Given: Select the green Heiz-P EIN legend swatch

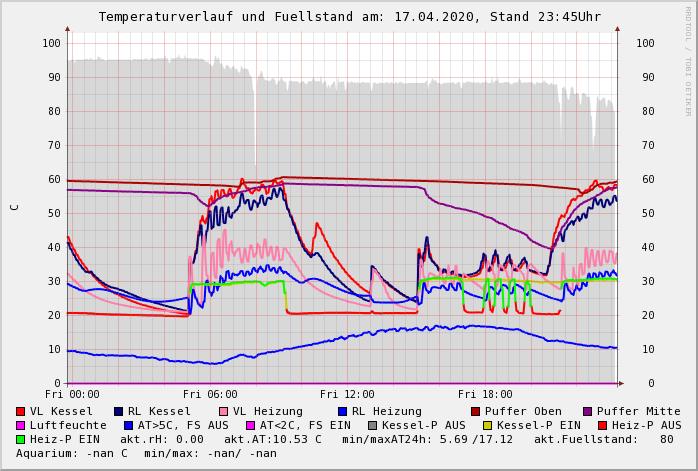Looking at the screenshot, I should click(21, 439).
